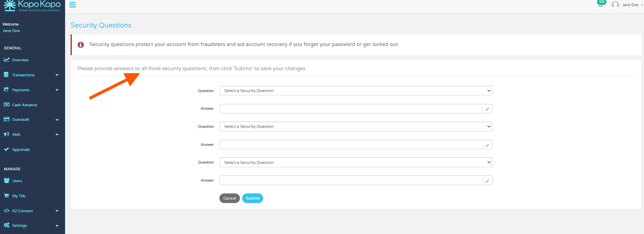644x234 pixels.
Task: Click the second Answer input field
Action: [351, 145]
